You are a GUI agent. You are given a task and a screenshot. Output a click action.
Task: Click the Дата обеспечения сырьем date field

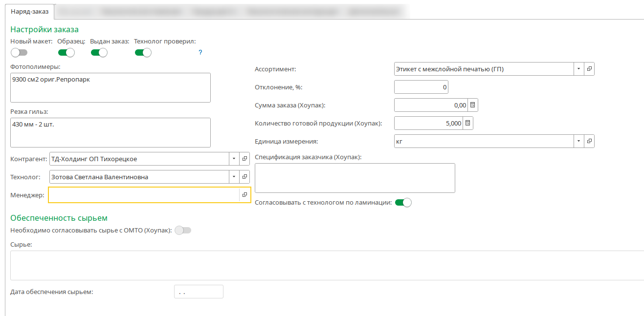199,292
